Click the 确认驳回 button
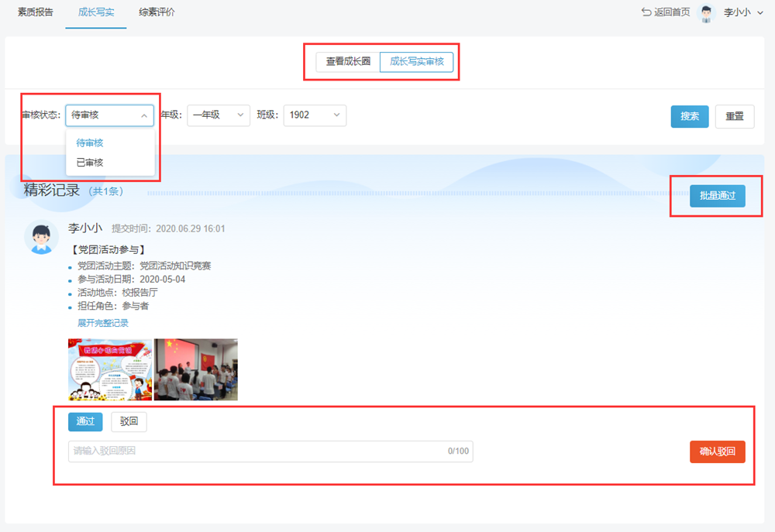The height and width of the screenshot is (532, 775). click(x=717, y=451)
